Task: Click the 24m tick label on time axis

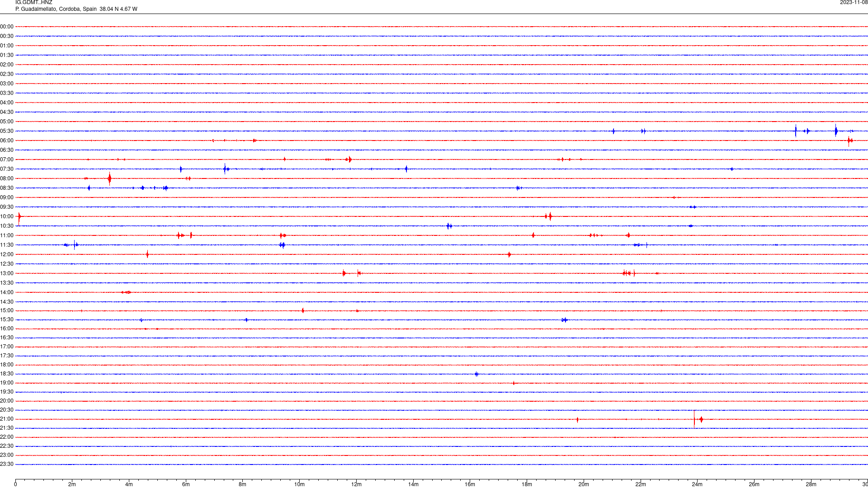Action: [x=697, y=484]
